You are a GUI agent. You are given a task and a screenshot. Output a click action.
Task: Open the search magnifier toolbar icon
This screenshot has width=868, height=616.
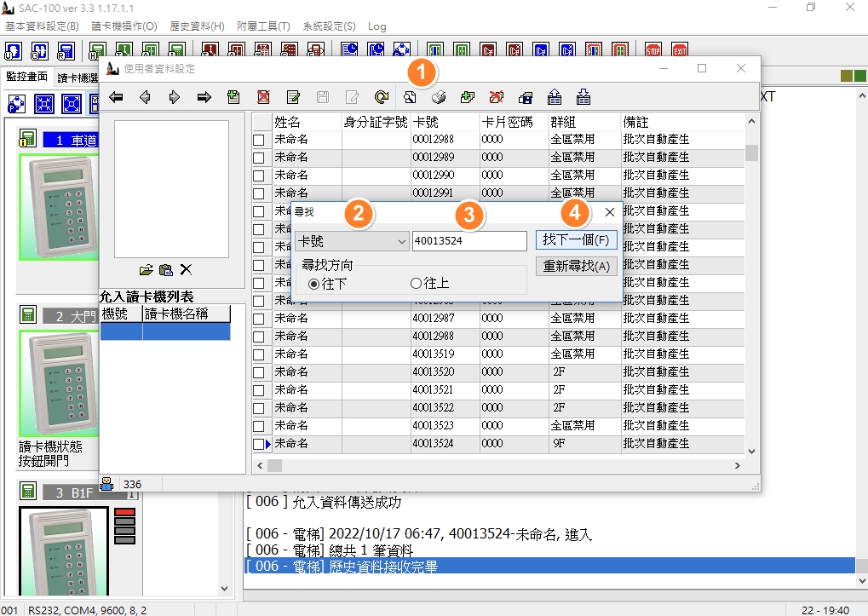[410, 97]
